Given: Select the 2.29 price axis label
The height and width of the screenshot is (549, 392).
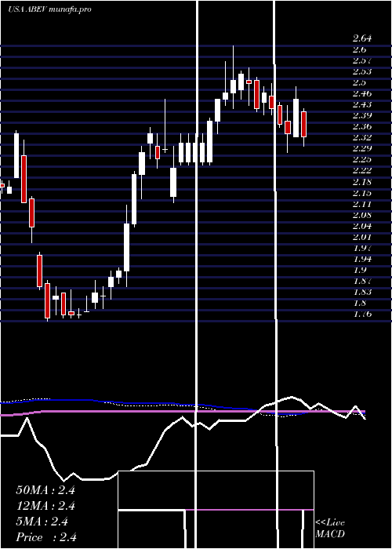Looking at the screenshot, I should coord(362,148).
